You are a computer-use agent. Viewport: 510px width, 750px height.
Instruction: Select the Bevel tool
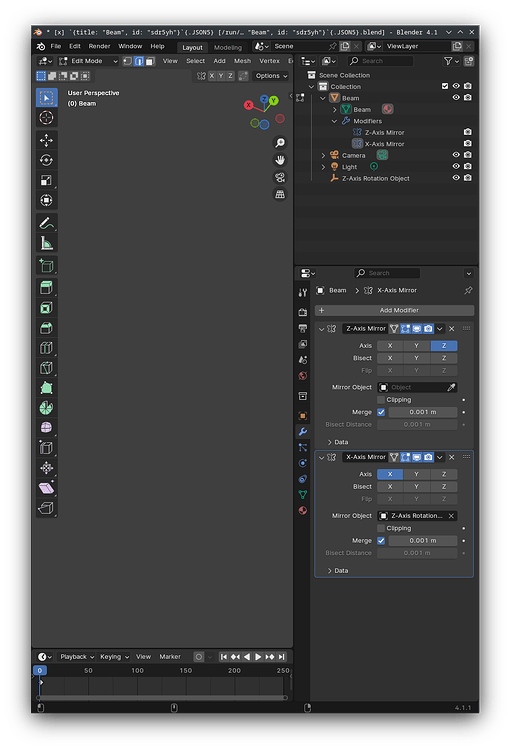click(46, 328)
